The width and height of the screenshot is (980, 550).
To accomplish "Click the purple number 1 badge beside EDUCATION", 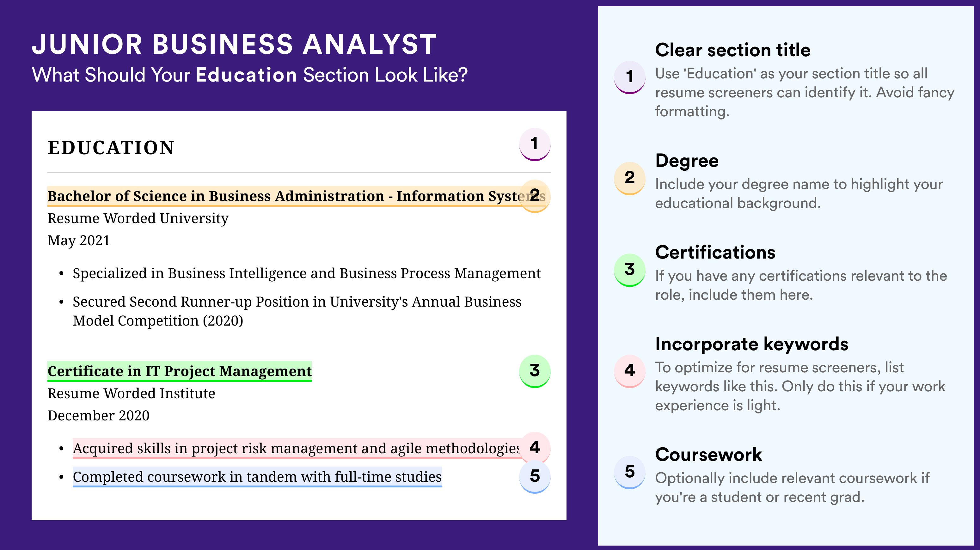I will click(x=535, y=144).
